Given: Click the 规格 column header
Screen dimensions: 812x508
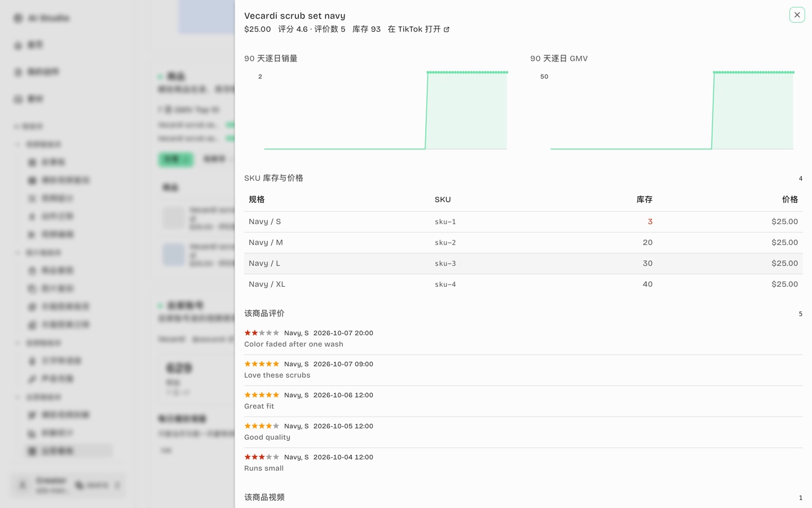Looking at the screenshot, I should (x=257, y=200).
